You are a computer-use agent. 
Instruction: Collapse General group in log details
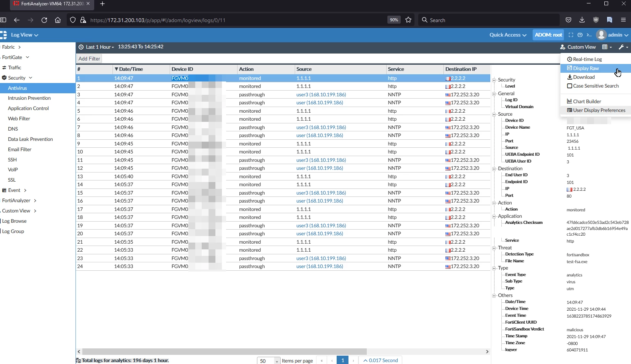click(494, 94)
